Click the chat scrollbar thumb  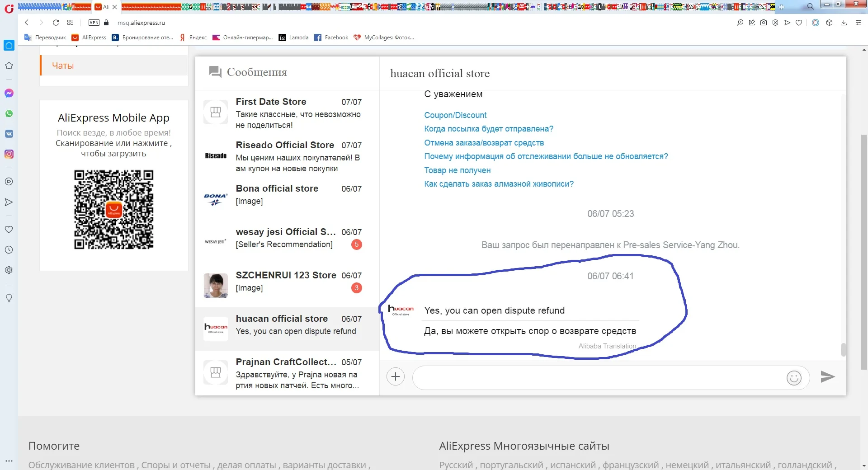(843, 350)
